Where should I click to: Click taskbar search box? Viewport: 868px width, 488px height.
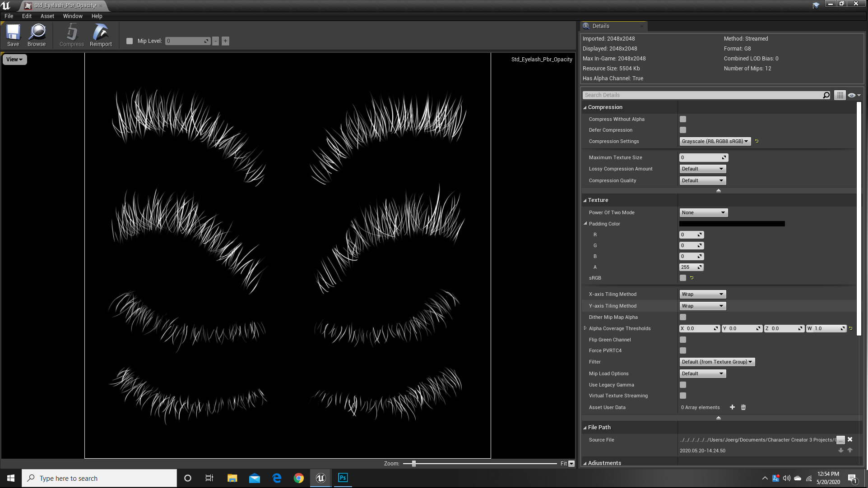99,478
